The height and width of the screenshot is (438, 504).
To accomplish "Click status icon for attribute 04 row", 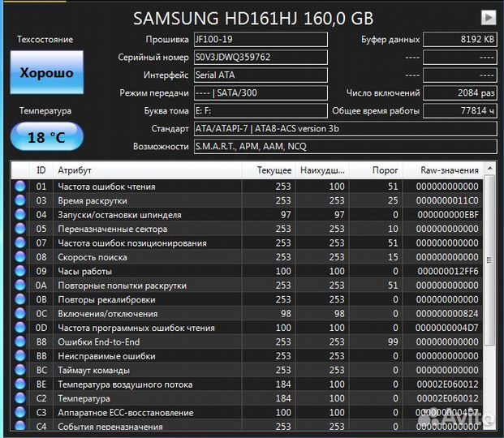I will 20,215.
